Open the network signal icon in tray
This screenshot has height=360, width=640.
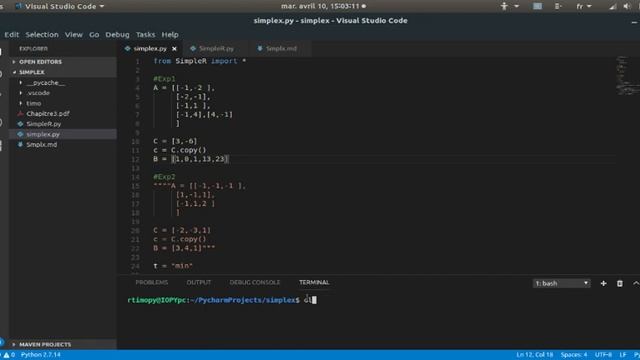[x=613, y=6]
